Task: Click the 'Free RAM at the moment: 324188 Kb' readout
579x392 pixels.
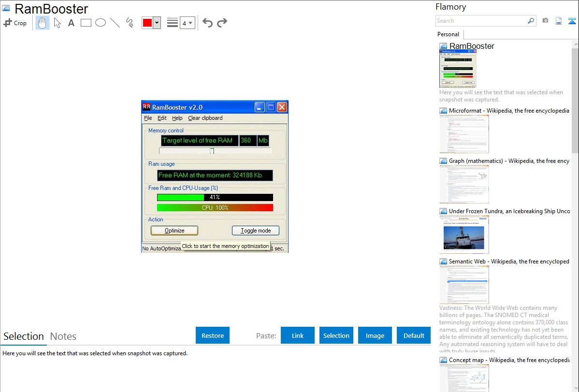Action: [215, 175]
